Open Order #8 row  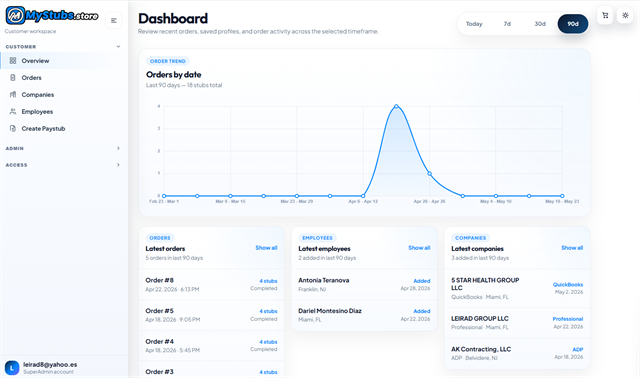pos(211,285)
